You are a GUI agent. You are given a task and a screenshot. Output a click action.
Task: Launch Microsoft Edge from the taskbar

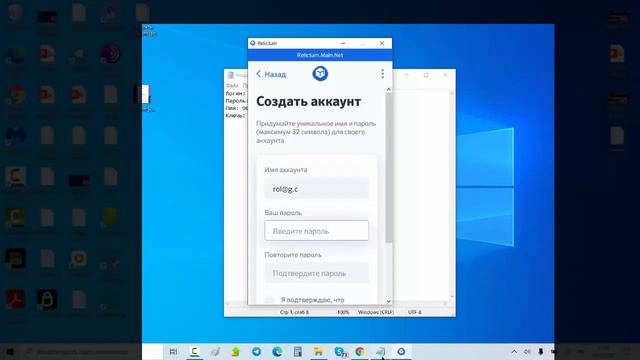[277, 351]
